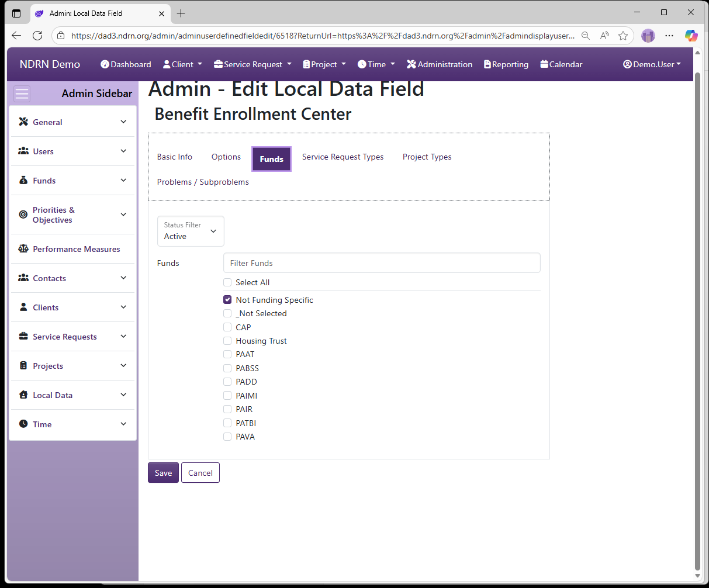Expand the Local Data section chevron
The width and height of the screenshot is (709, 588).
click(x=123, y=395)
